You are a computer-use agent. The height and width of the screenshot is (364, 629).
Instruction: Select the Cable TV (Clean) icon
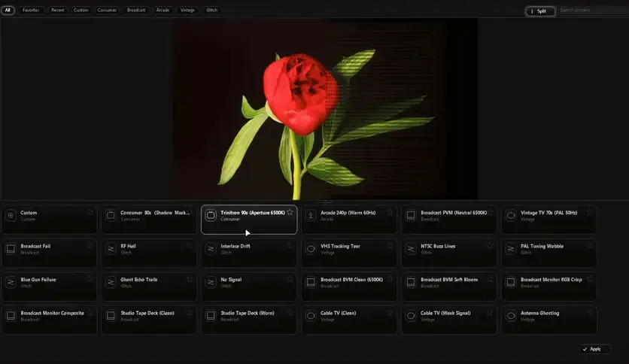pos(311,316)
